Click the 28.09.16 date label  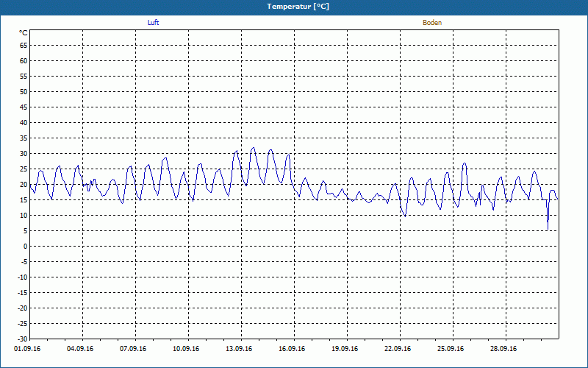(x=503, y=349)
